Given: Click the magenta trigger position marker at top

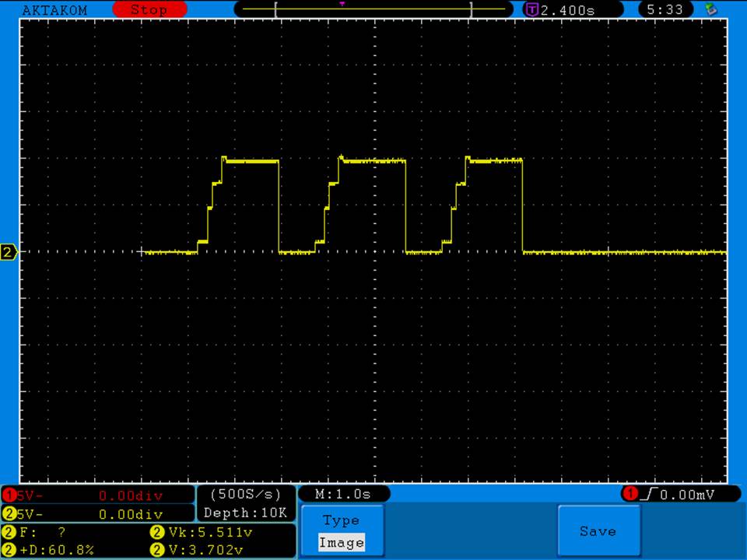Looking at the screenshot, I should [x=342, y=4].
